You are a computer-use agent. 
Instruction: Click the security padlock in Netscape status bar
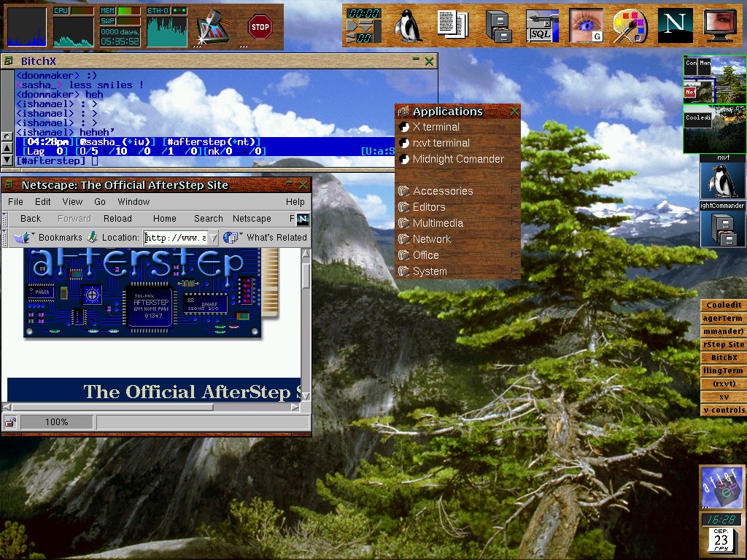pyautogui.click(x=11, y=422)
